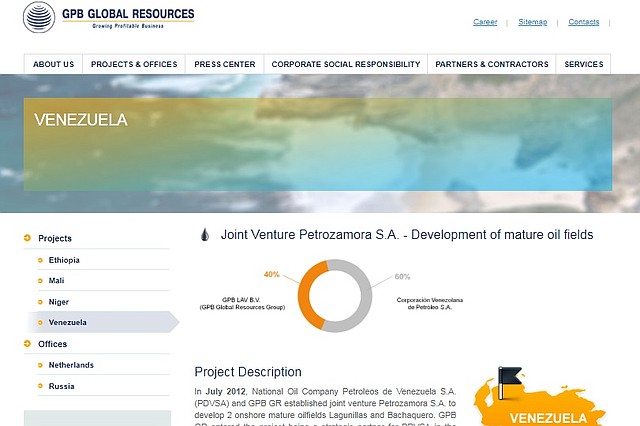Open the Ethiopia project page
This screenshot has width=640, height=426.
click(x=64, y=260)
